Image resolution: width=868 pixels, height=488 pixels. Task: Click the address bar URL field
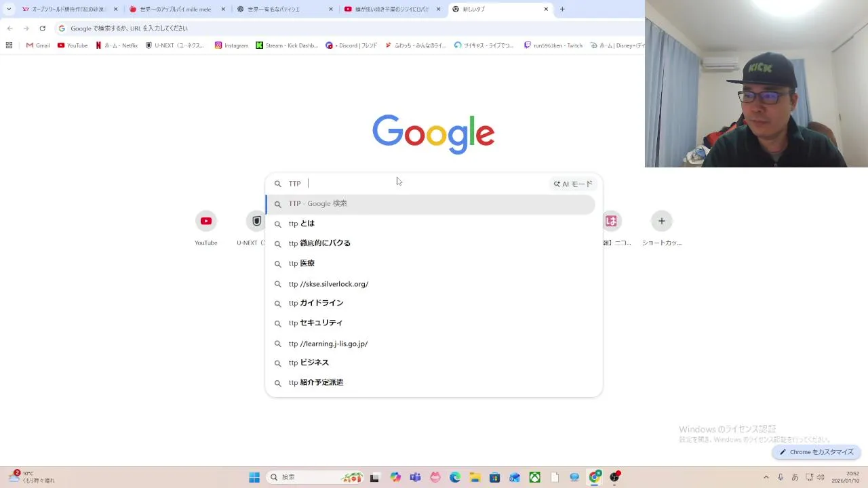[x=349, y=28]
